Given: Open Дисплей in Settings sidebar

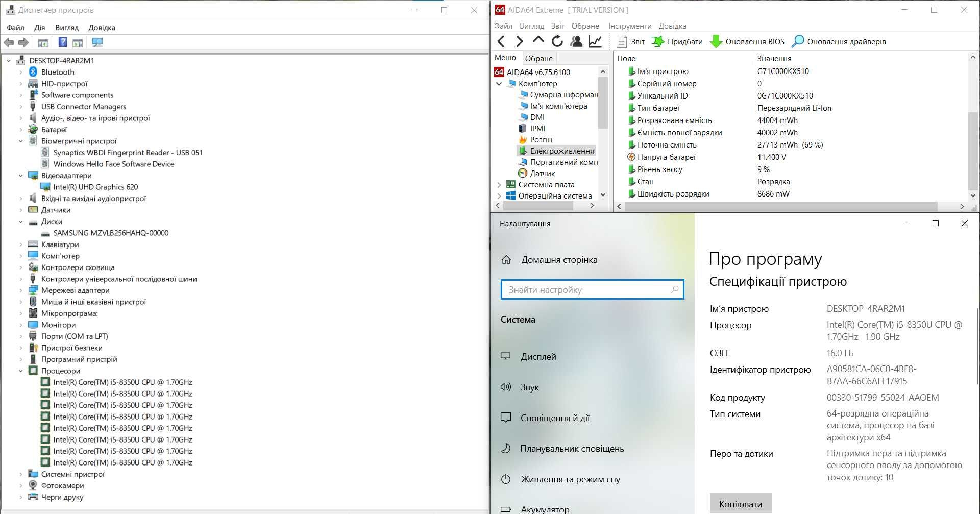Looking at the screenshot, I should tap(538, 357).
